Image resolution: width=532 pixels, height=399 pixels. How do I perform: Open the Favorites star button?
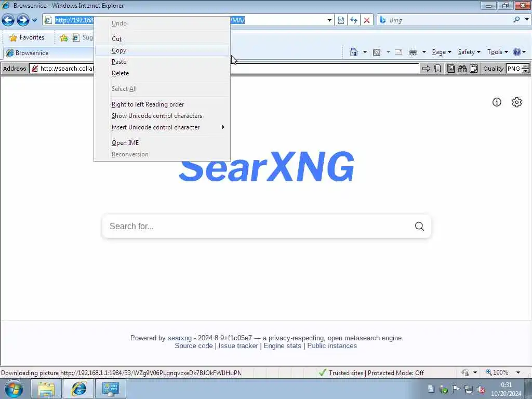click(27, 37)
